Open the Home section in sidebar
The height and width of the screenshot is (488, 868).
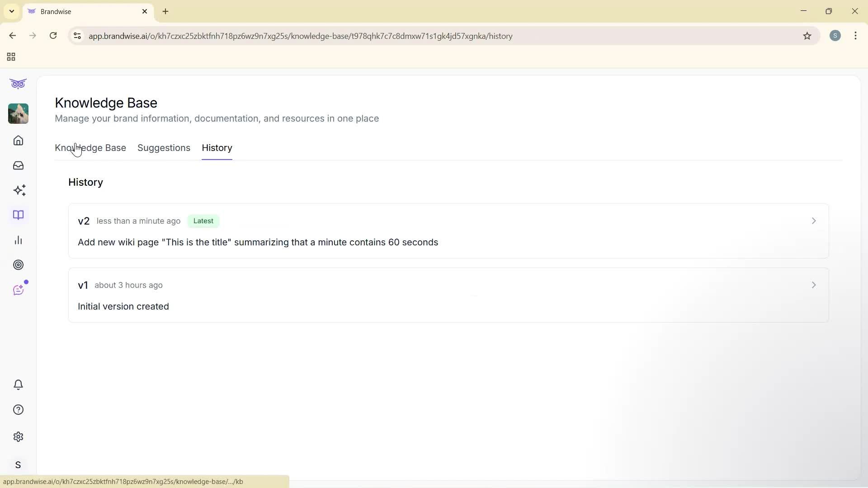coord(18,141)
